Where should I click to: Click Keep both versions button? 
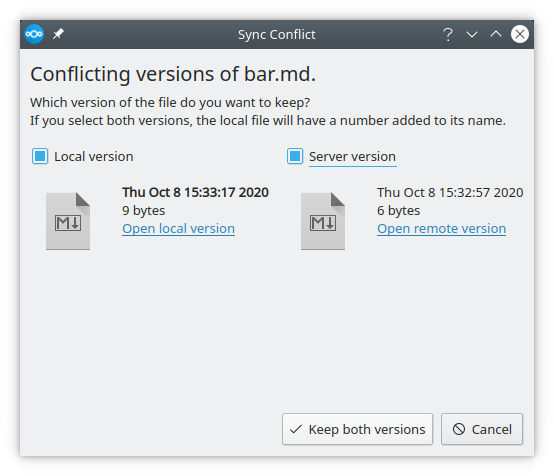coord(357,429)
